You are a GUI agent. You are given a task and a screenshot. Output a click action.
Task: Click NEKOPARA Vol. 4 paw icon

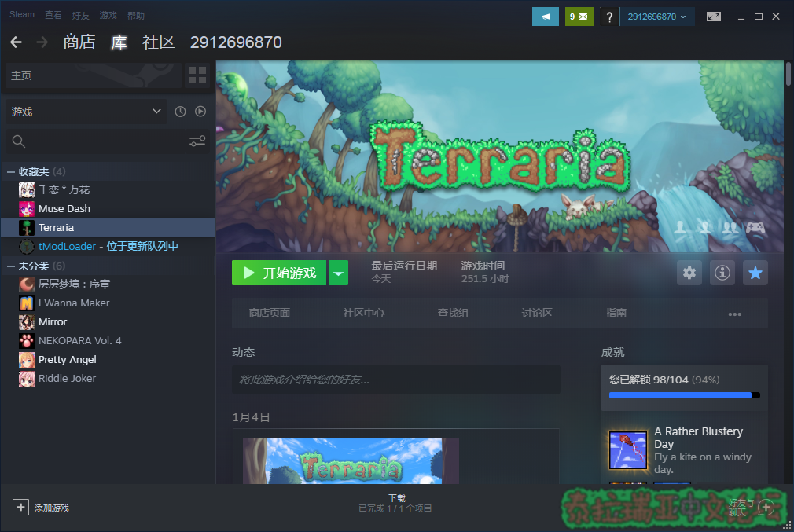click(26, 341)
